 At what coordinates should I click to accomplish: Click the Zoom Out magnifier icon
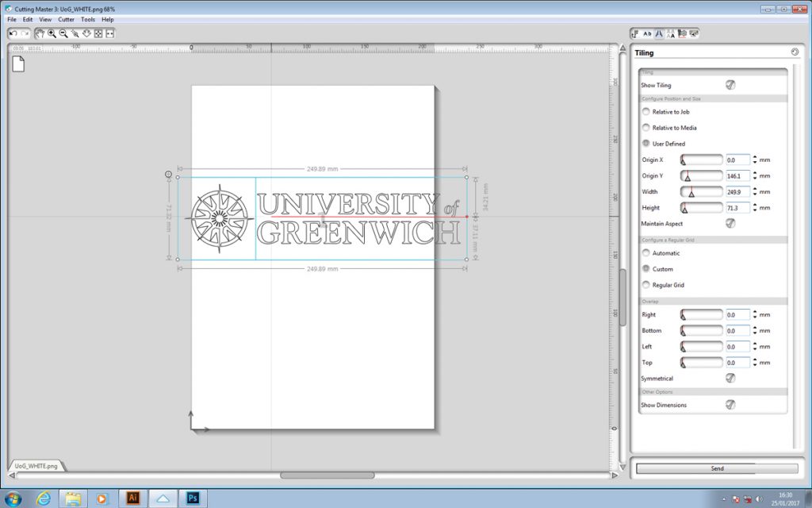(63, 33)
